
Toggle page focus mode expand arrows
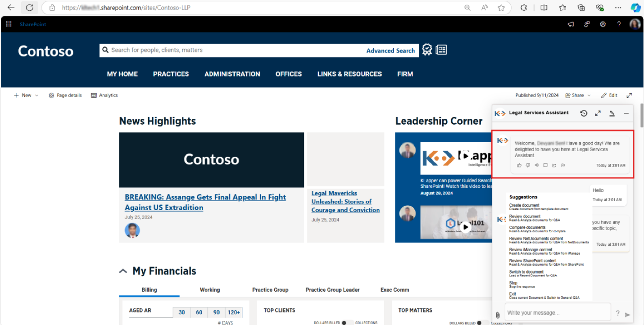pyautogui.click(x=629, y=95)
